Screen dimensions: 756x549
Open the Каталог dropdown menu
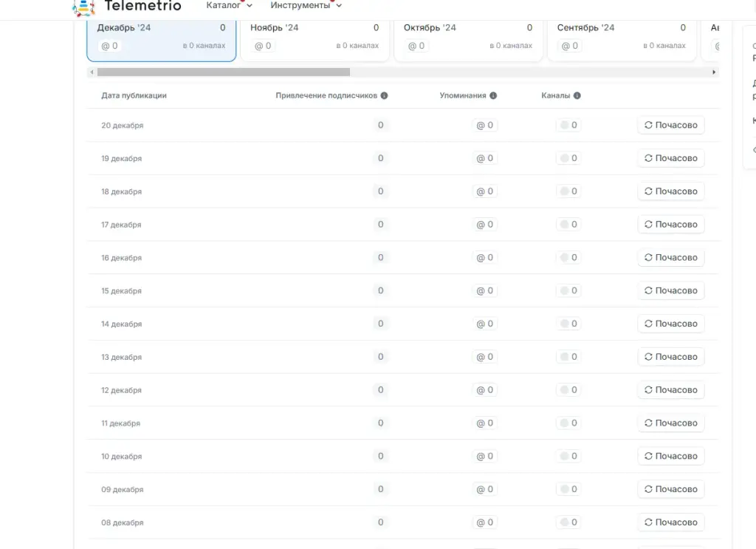pos(229,5)
